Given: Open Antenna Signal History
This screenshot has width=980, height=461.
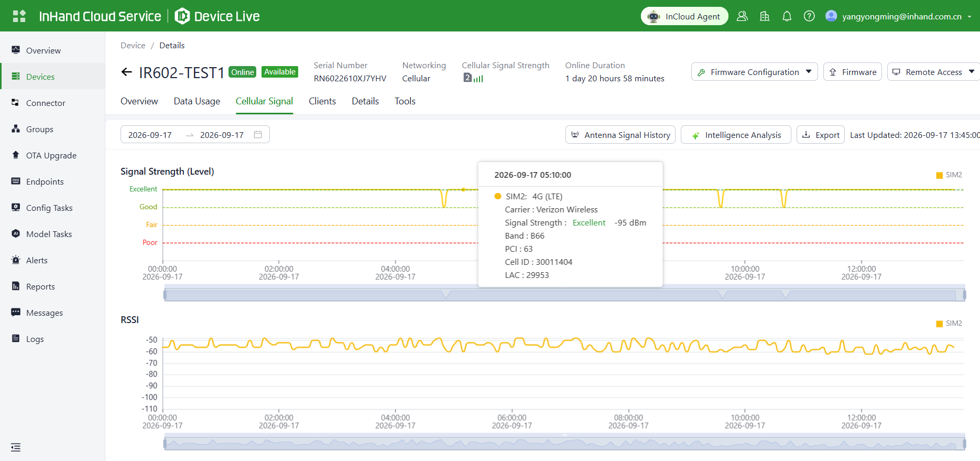Looking at the screenshot, I should click(x=620, y=135).
